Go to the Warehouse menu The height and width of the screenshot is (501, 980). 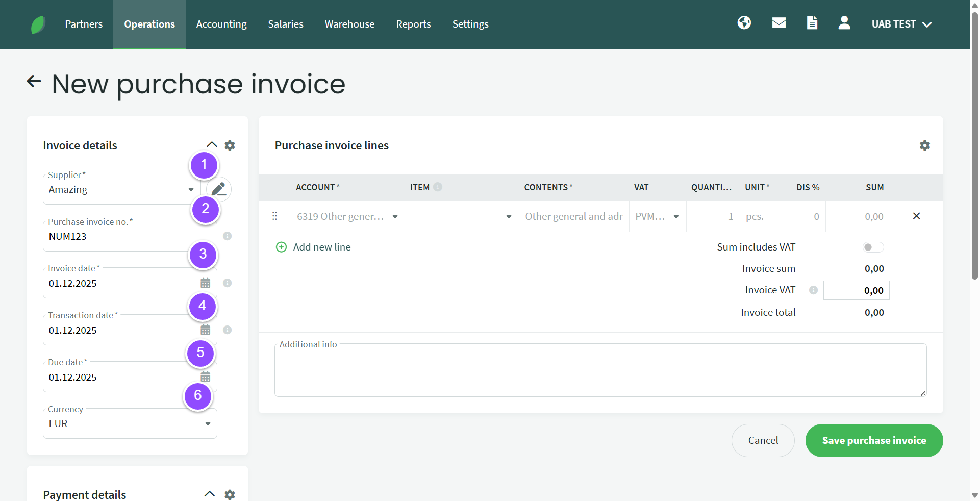(x=349, y=24)
